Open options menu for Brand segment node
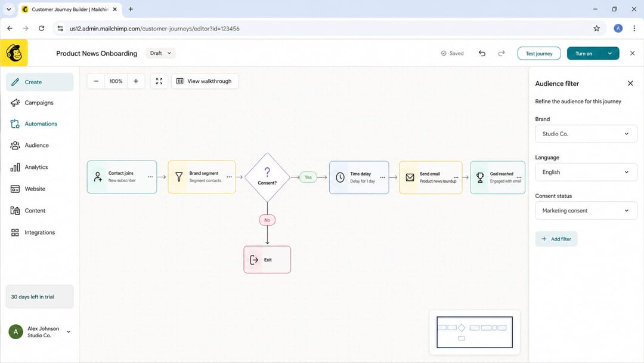 pos(229,177)
